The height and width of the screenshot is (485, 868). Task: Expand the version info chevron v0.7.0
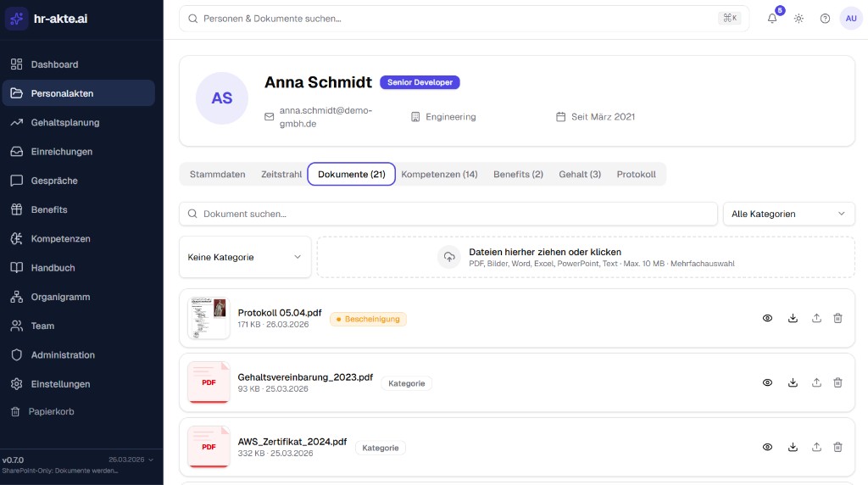pyautogui.click(x=151, y=460)
